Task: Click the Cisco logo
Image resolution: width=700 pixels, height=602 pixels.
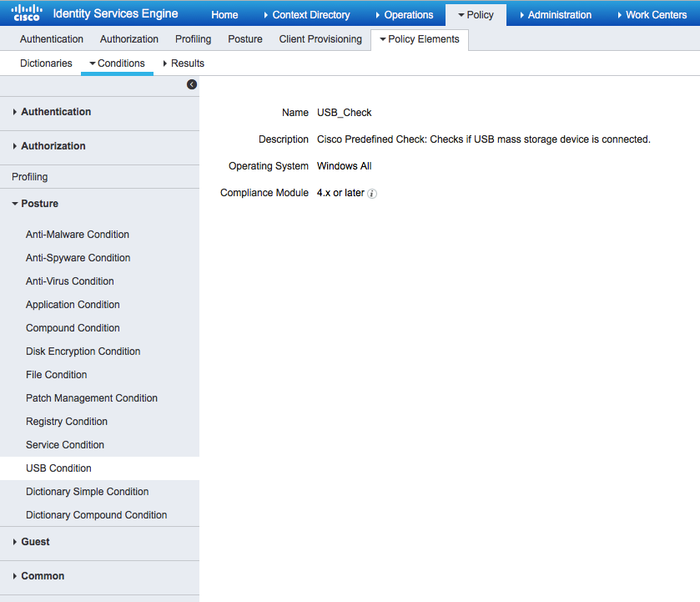Action: coord(27,13)
